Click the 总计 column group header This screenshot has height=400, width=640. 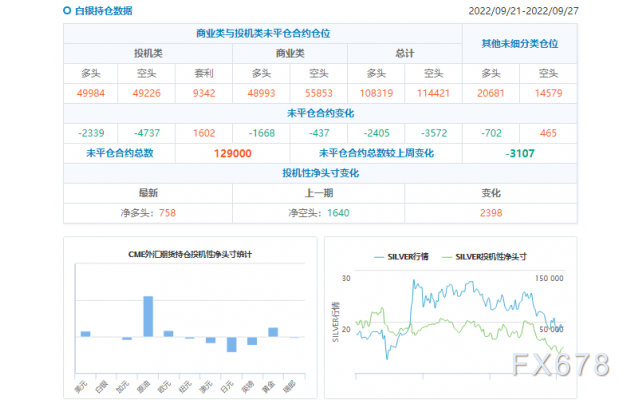click(x=404, y=53)
